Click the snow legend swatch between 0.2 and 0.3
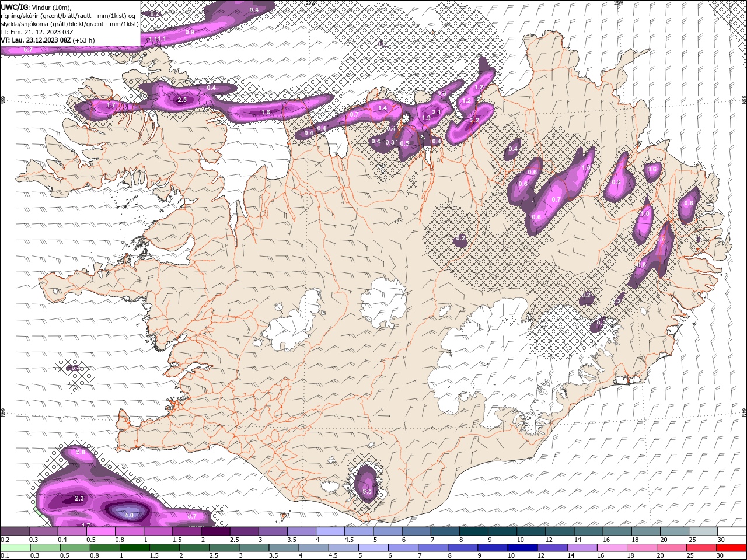 coord(15,531)
